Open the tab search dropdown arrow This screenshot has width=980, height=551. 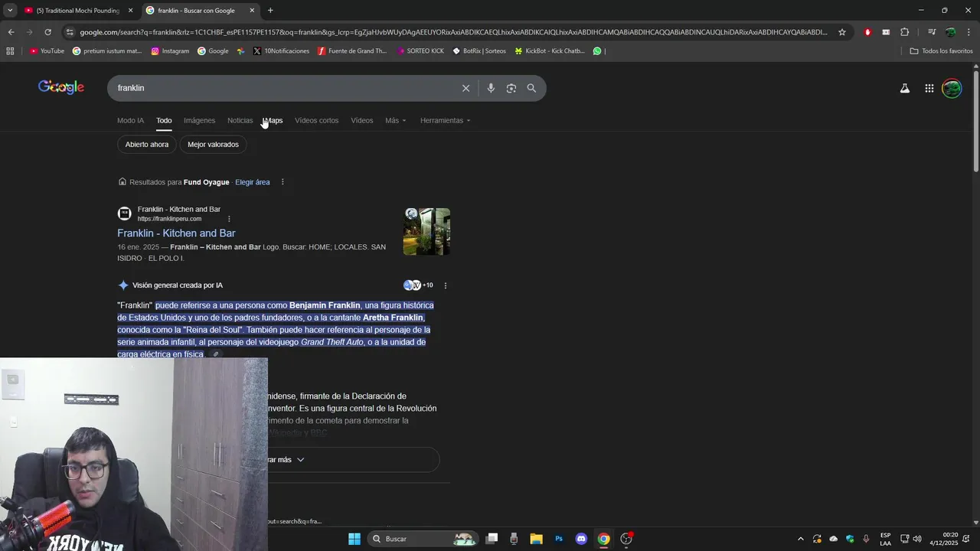point(10,11)
